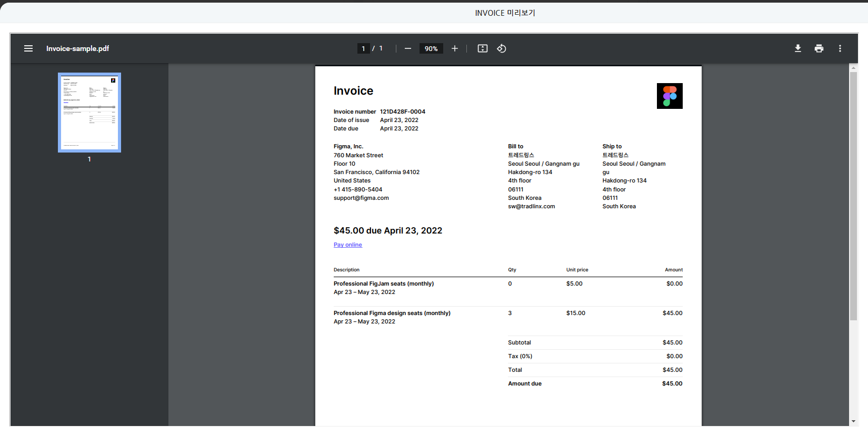This screenshot has width=868, height=436.
Task: Click the Date of issue label
Action: [x=352, y=120]
